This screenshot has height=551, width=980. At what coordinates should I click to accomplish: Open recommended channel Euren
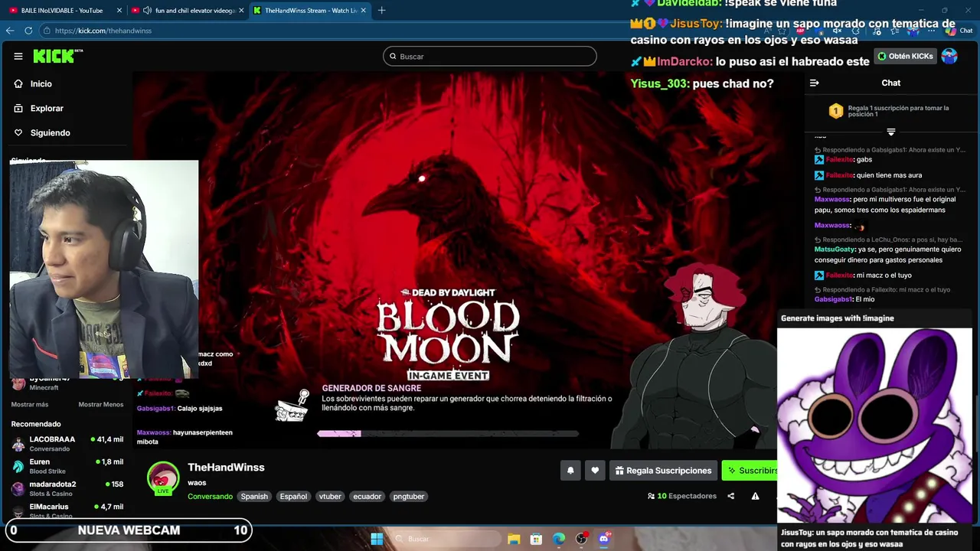coord(67,466)
